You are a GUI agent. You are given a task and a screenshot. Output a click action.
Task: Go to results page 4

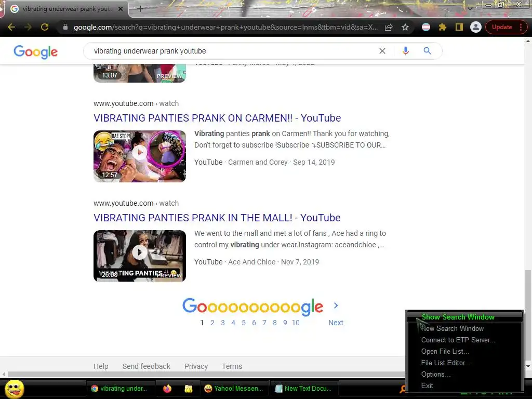click(x=233, y=323)
